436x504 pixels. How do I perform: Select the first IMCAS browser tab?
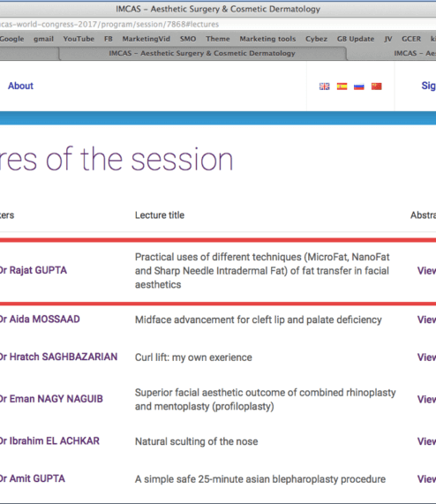(202, 53)
